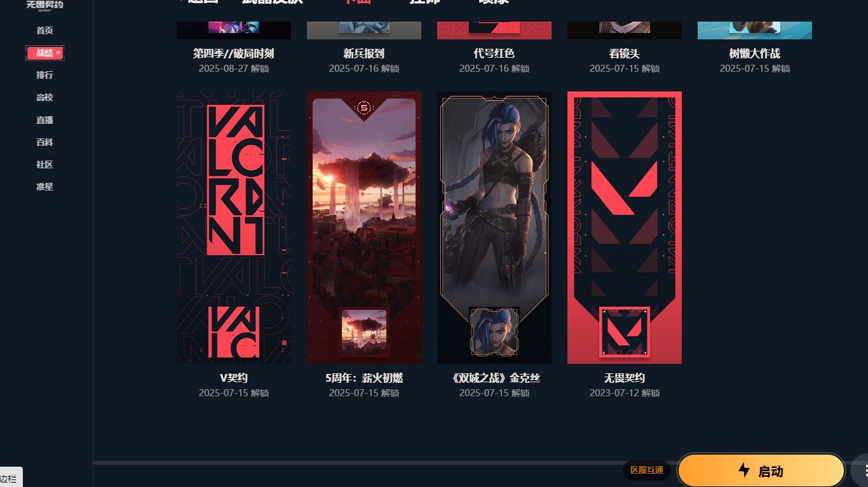Click the 无畏契约 logo in the sidebar
868x487 pixels.
click(44, 5)
